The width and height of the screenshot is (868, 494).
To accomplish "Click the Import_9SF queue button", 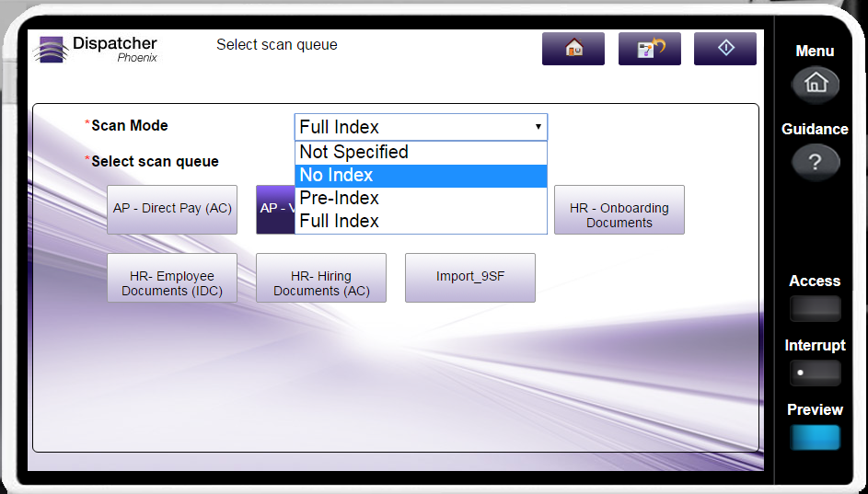I will click(469, 278).
